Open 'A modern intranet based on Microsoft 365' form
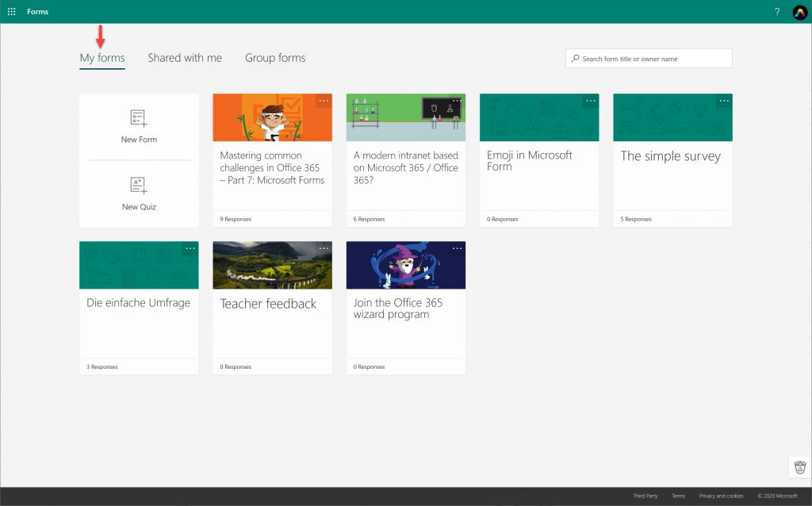This screenshot has height=506, width=812. [x=406, y=168]
